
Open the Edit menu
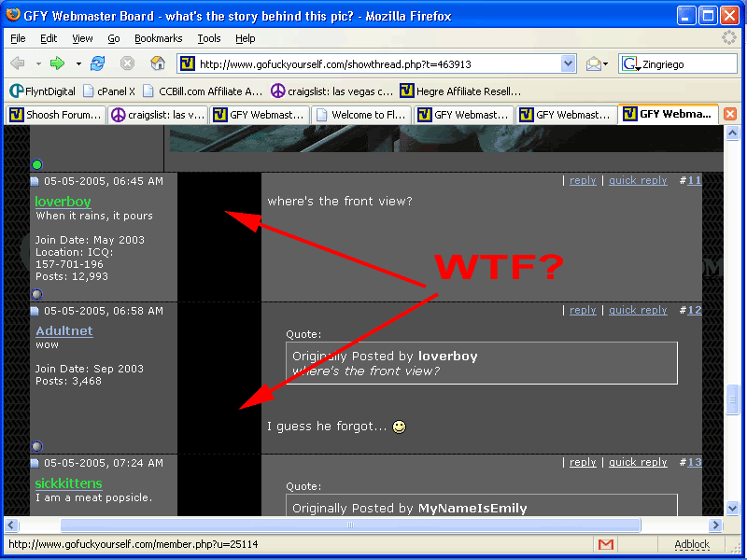(x=49, y=38)
